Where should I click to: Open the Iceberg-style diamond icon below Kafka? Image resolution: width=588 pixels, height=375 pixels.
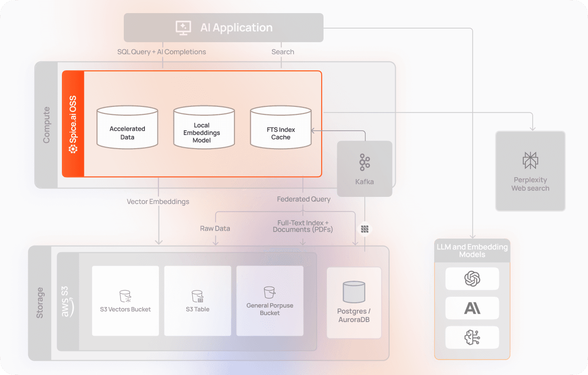364,228
